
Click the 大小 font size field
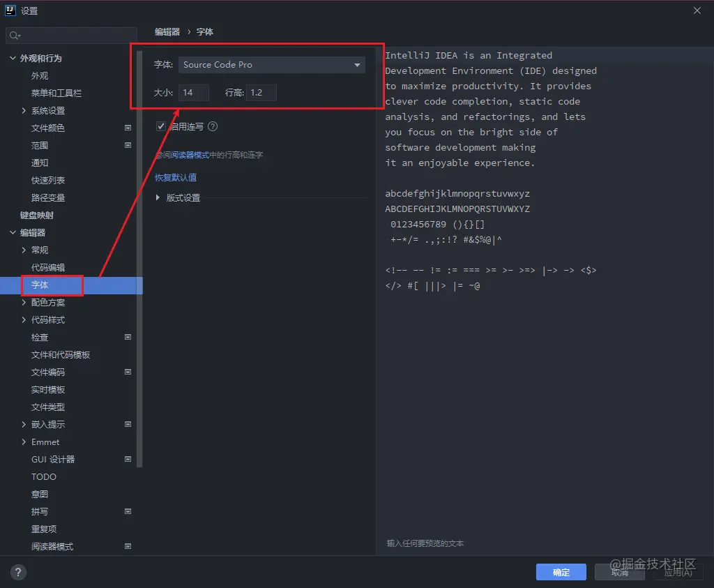coord(194,93)
